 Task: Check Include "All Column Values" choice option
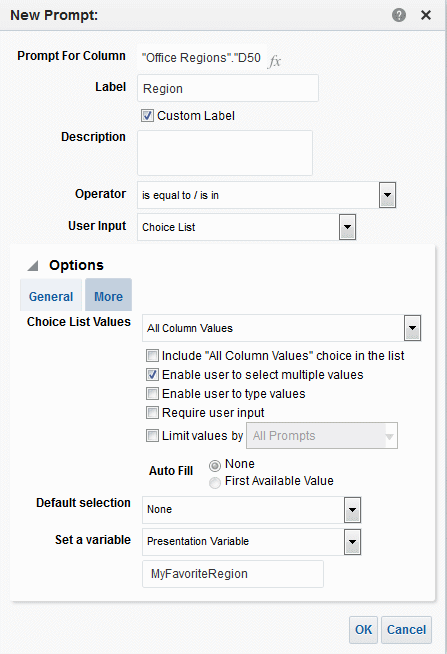(x=152, y=355)
